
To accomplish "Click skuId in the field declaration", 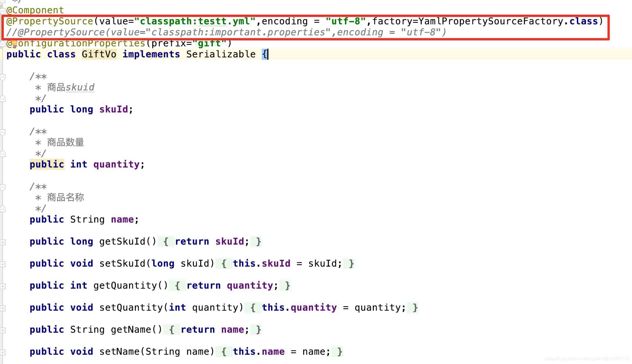I will click(x=113, y=109).
